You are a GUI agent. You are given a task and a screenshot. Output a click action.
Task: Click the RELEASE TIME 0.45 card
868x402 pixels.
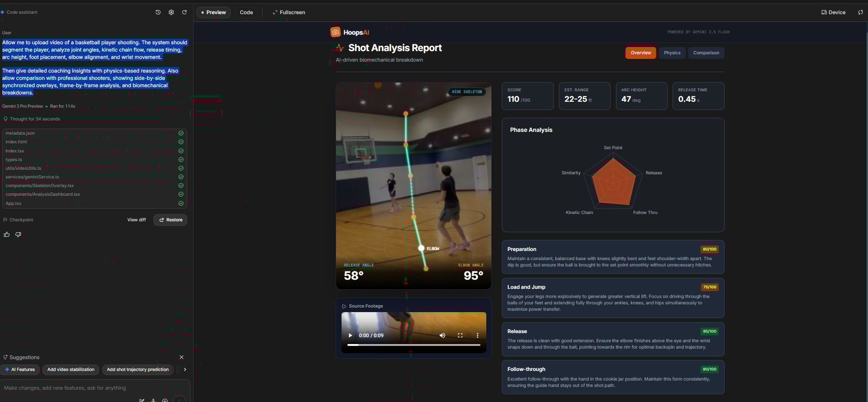pyautogui.click(x=699, y=96)
